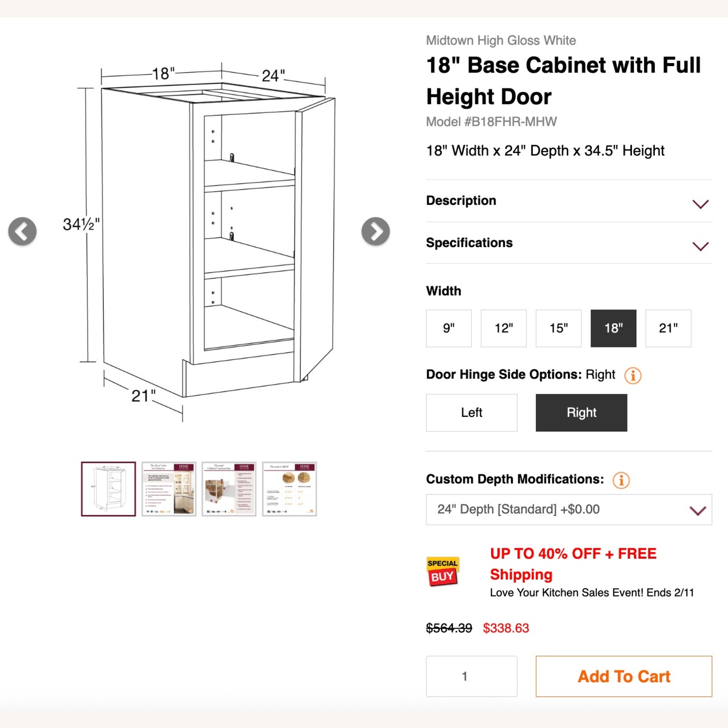
Task: Select the 12 inch width option
Action: (503, 328)
